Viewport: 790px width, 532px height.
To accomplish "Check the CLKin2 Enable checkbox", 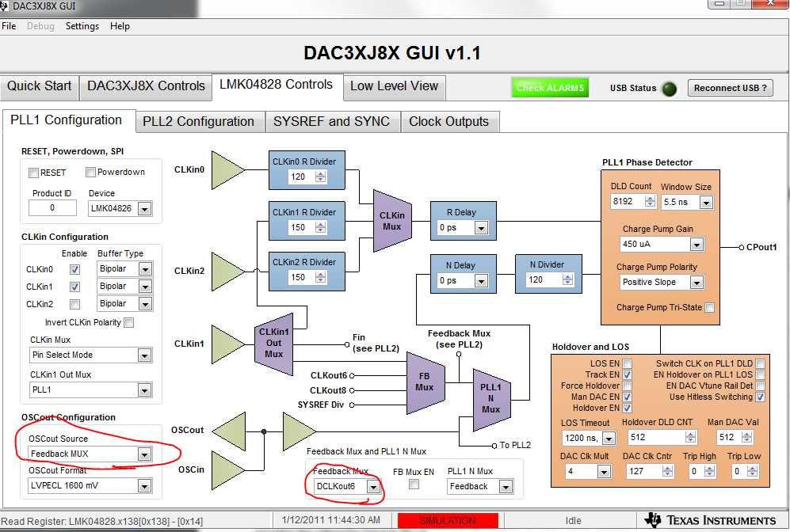I will pos(74,304).
